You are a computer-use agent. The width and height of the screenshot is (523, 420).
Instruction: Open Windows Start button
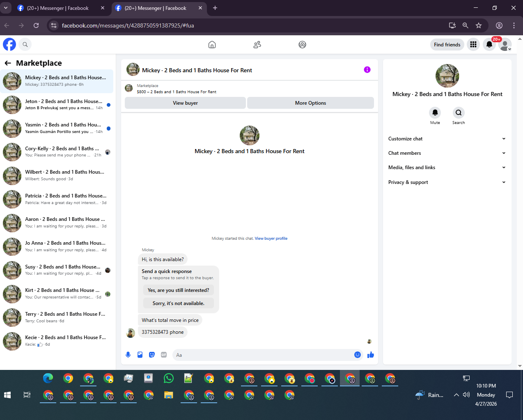[7, 395]
